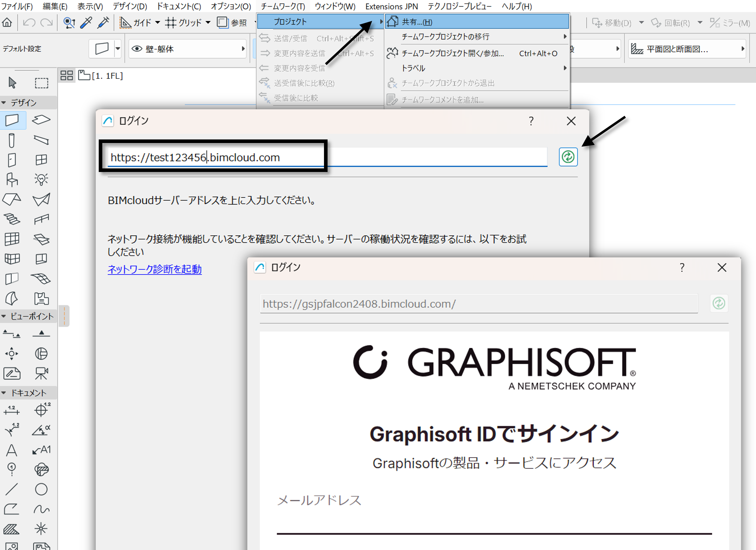This screenshot has width=756, height=550.
Task: Click the tab overview grid icon
Action: point(67,76)
